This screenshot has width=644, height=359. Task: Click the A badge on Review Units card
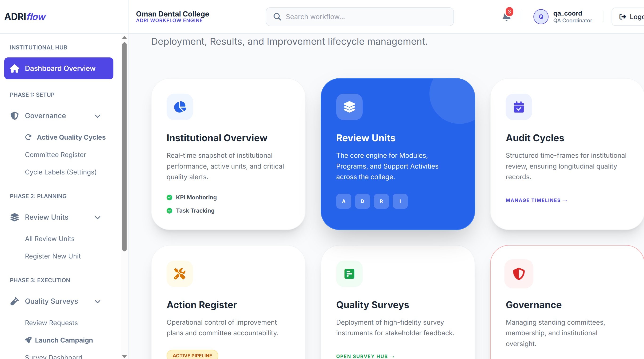[x=344, y=201]
